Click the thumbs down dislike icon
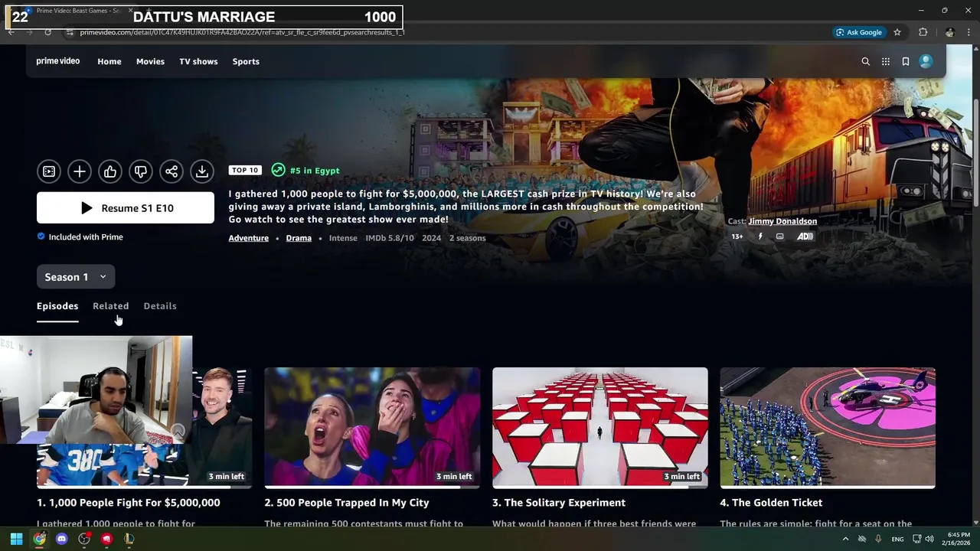The width and height of the screenshot is (980, 551). click(x=141, y=171)
